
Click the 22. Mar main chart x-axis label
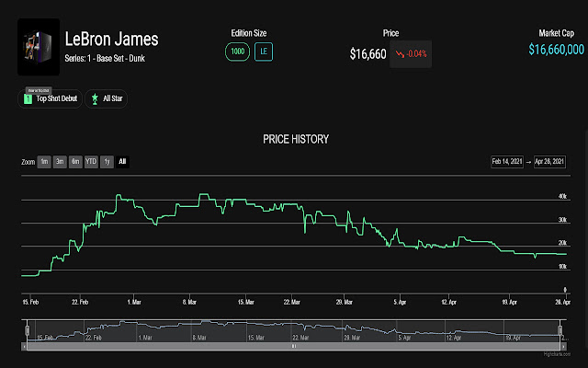[x=292, y=302]
